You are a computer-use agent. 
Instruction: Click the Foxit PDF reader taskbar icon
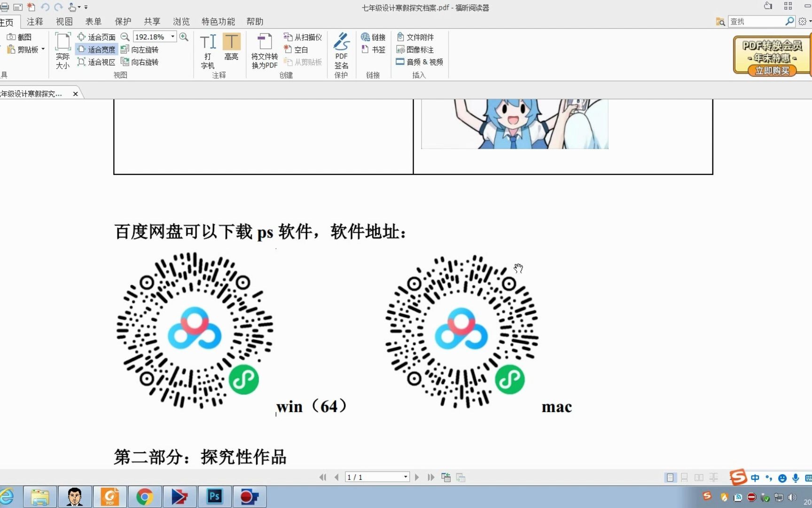[110, 497]
